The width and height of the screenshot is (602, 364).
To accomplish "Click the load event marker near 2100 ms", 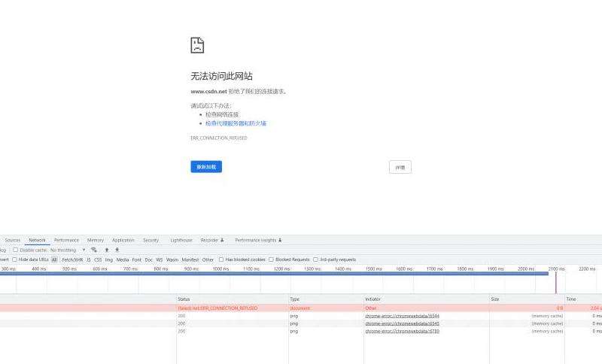I will pyautogui.click(x=555, y=282).
